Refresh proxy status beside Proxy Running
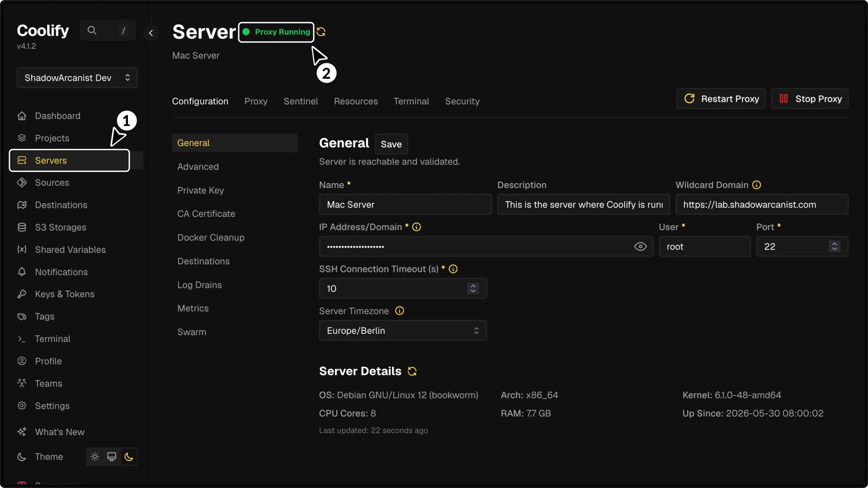The height and width of the screenshot is (488, 868). pos(321,32)
